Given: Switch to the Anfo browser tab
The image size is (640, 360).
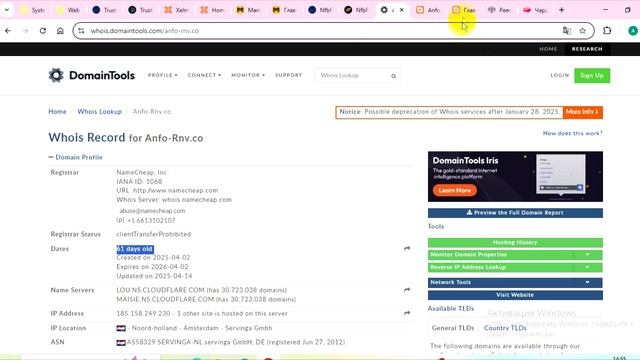Looking at the screenshot, I should 428,10.
